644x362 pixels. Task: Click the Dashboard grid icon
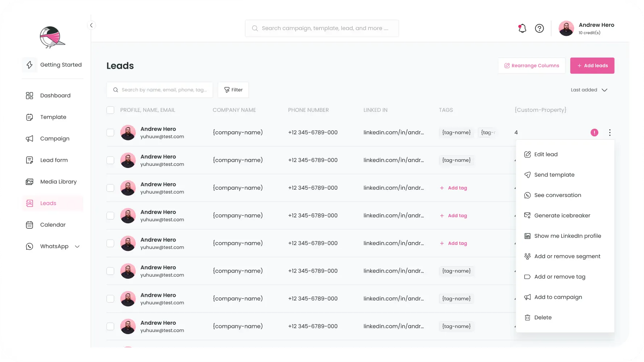30,96
